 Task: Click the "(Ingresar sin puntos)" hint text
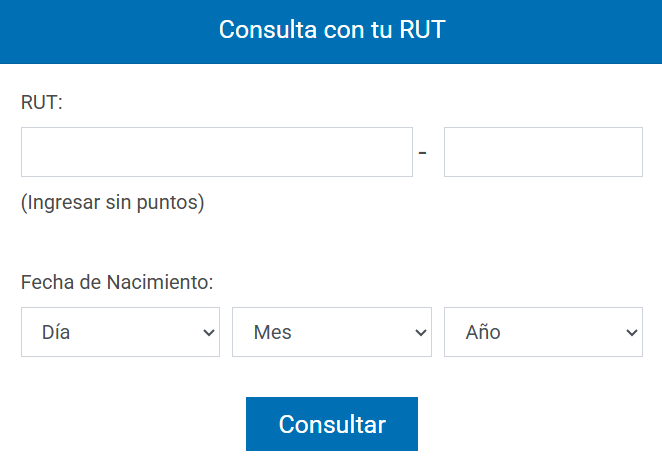point(112,202)
